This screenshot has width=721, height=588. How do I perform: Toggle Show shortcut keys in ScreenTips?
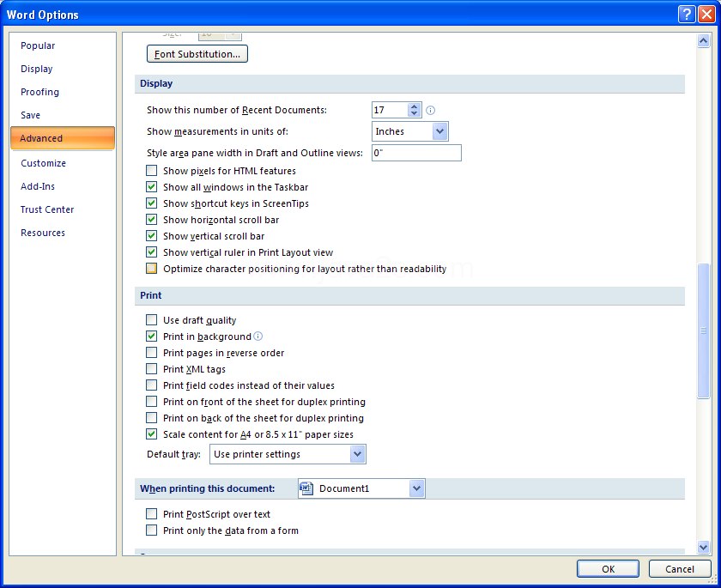(x=151, y=203)
